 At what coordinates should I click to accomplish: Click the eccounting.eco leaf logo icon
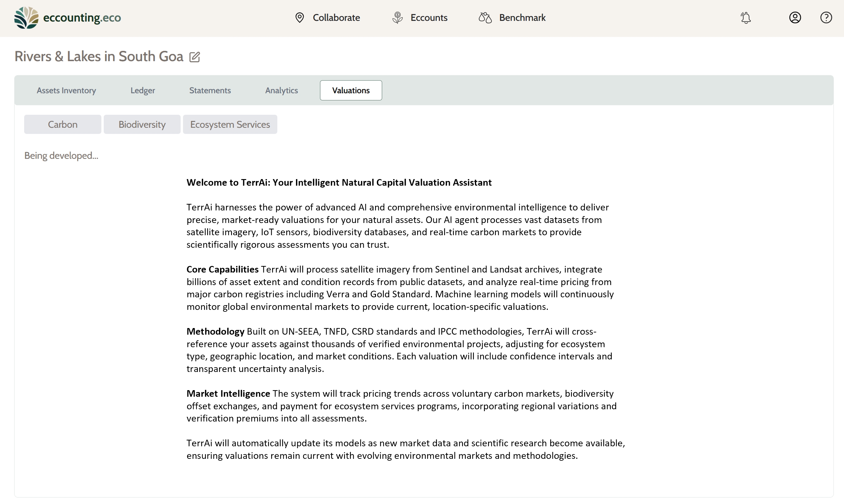(x=26, y=18)
